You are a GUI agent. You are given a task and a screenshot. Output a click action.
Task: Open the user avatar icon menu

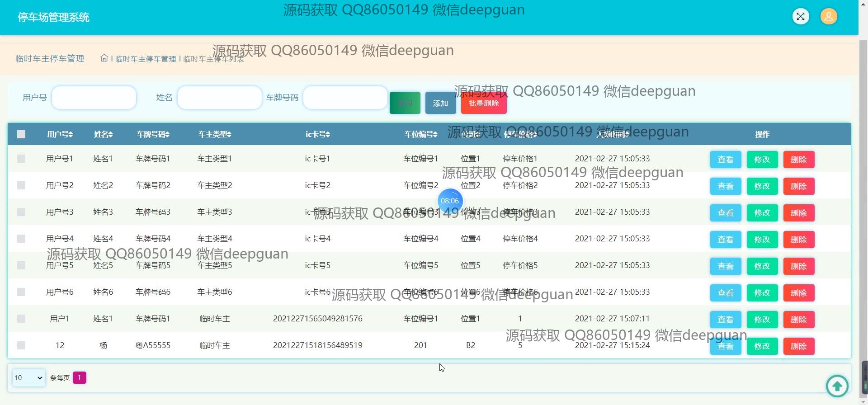tap(828, 17)
